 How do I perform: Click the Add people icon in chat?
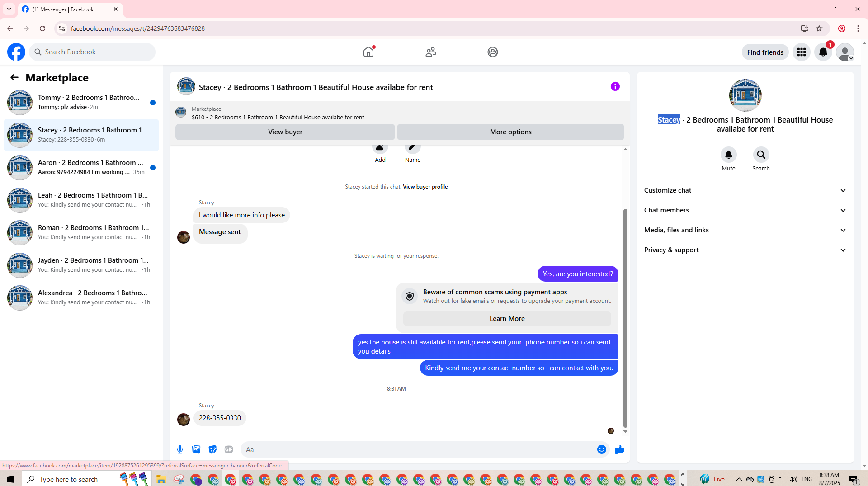pos(380,149)
